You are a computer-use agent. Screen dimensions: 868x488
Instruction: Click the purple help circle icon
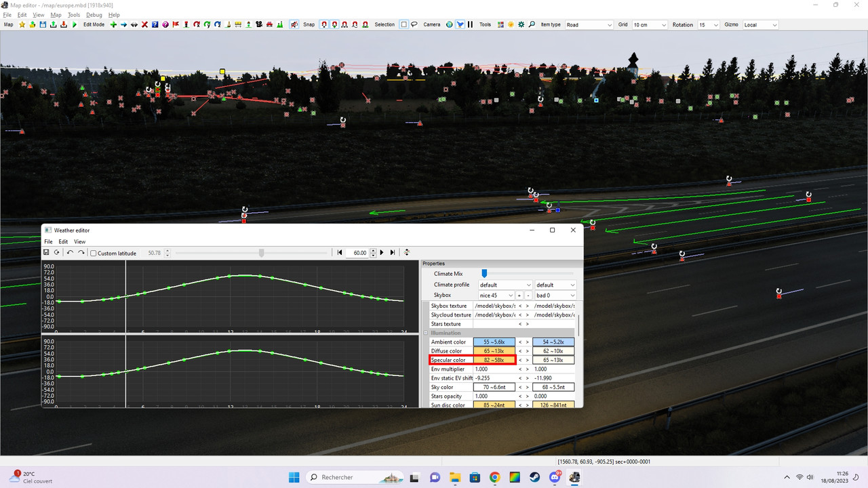click(165, 24)
